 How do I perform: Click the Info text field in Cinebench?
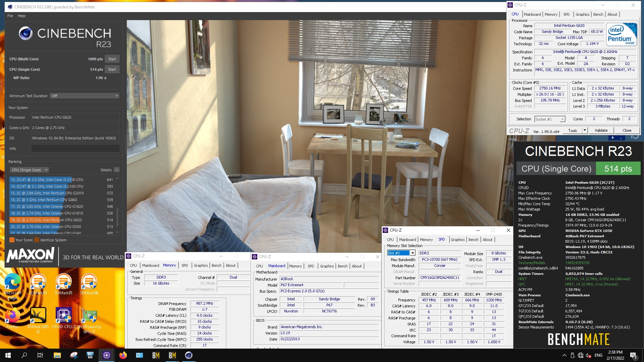click(x=75, y=148)
